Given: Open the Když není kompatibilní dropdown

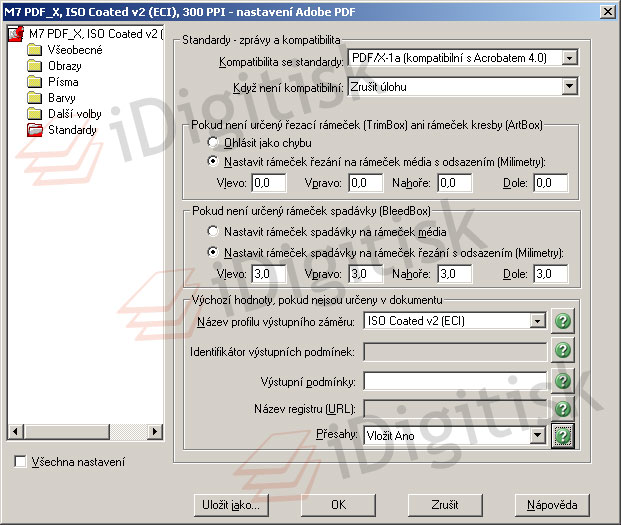Looking at the screenshot, I should pyautogui.click(x=570, y=86).
